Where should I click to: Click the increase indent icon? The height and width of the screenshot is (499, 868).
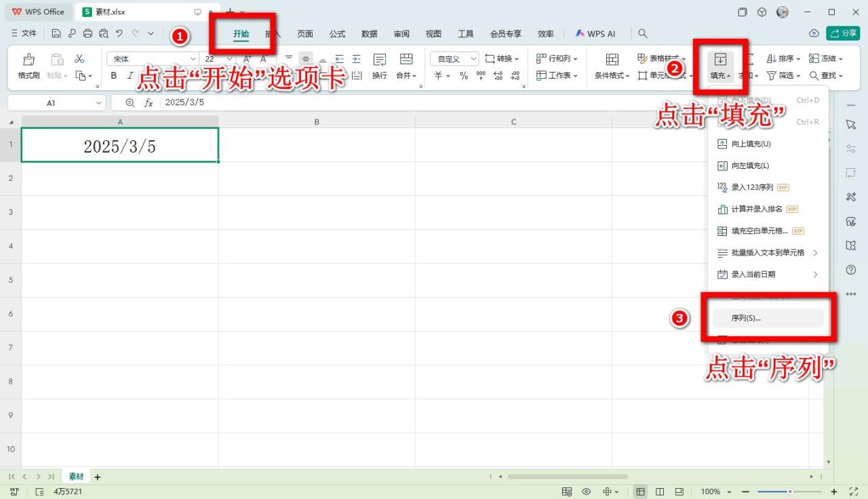tap(357, 59)
